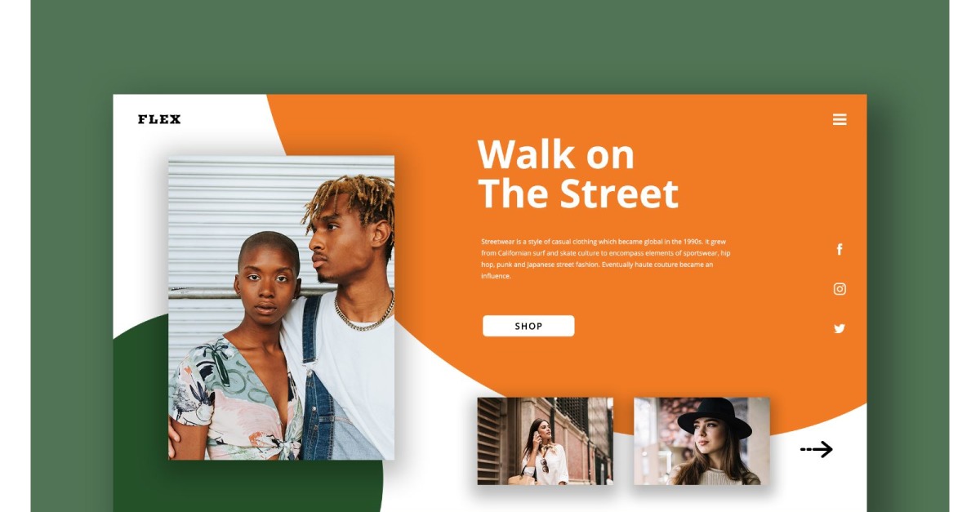The width and height of the screenshot is (980, 512).
Task: Click the woman's floral top
Action: pos(237,400)
